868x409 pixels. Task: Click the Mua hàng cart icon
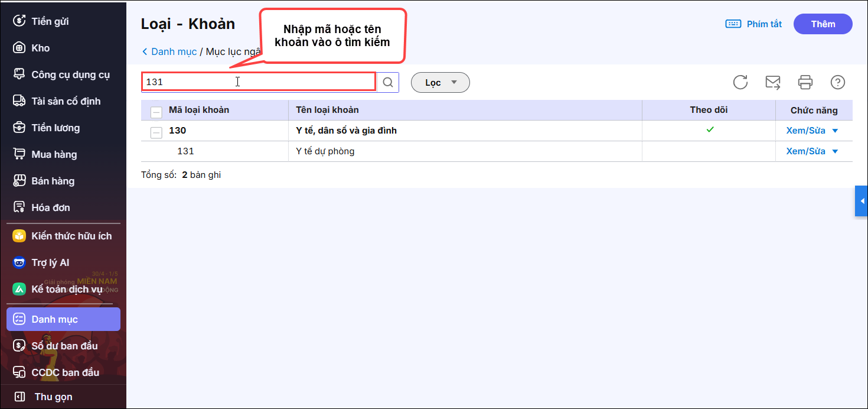(19, 154)
